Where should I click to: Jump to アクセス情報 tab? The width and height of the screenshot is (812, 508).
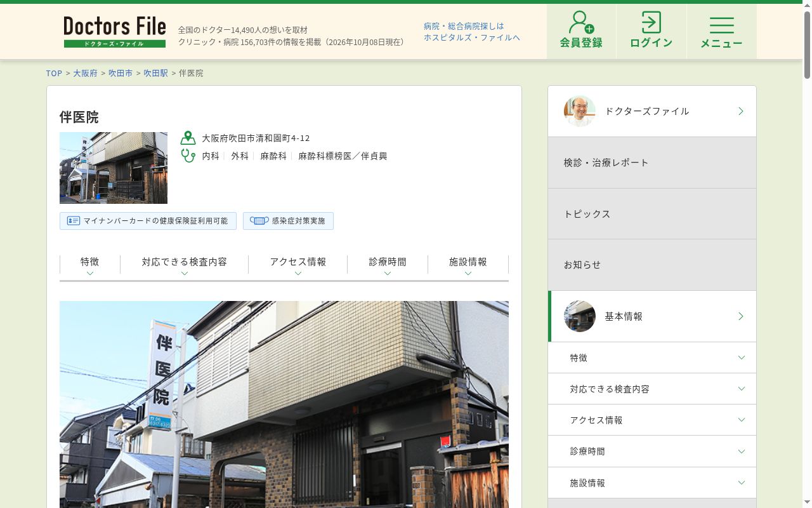pyautogui.click(x=298, y=265)
